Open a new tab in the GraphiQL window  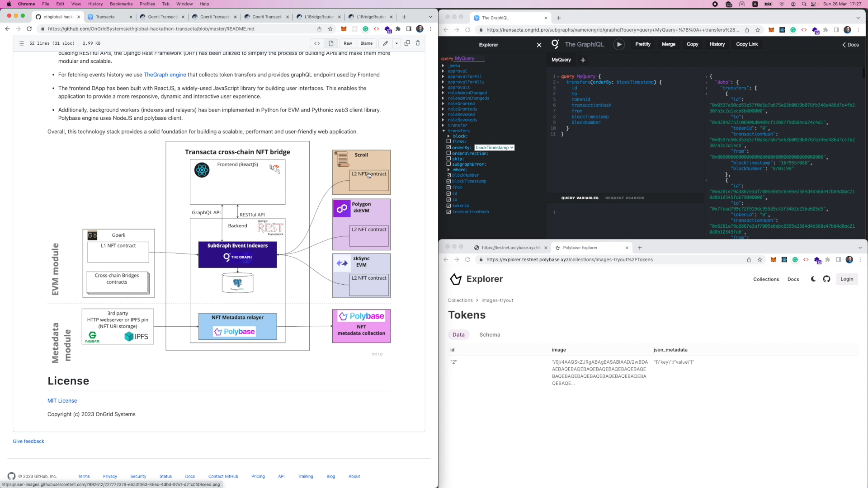click(x=559, y=18)
